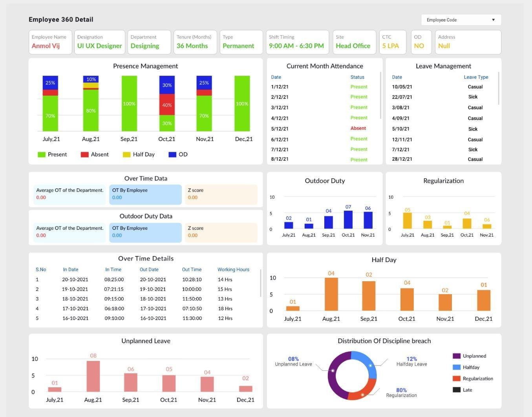Click the green Present legend swatch
Screen dimensions: 532x417
[x=41, y=155]
